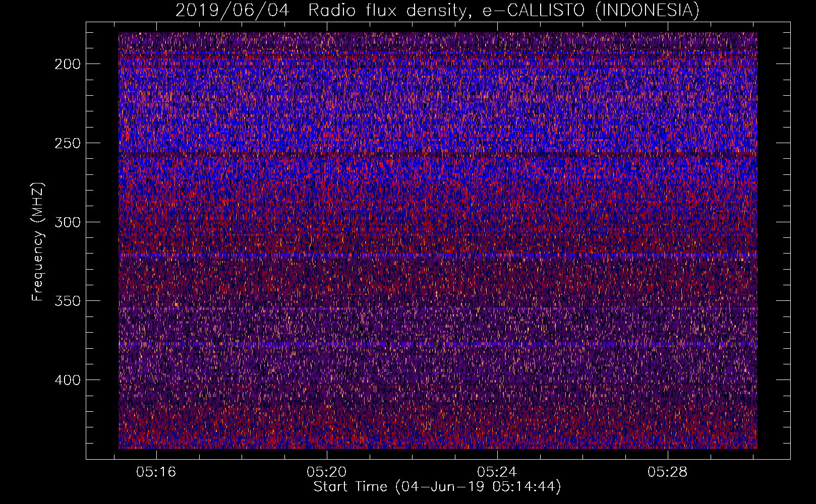The image size is (816, 504).
Task: Click the Frequency (MHZ) axis title
Action: [x=38, y=241]
